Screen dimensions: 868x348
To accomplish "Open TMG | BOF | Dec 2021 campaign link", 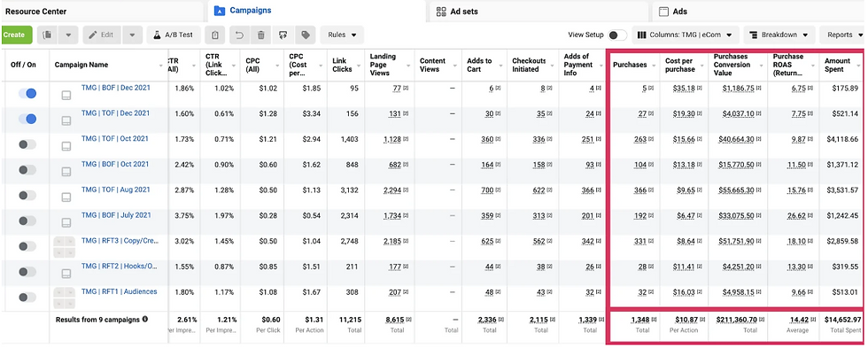I will click(x=116, y=88).
